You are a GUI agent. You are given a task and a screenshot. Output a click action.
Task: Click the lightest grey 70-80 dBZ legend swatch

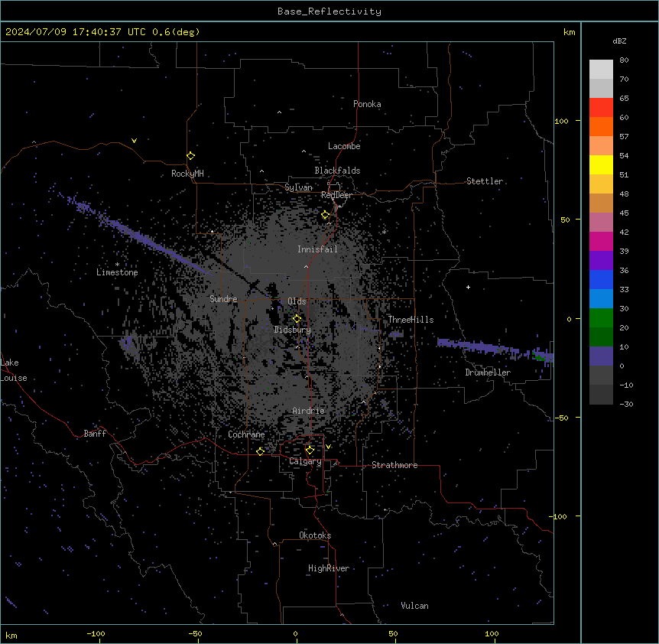tap(601, 70)
